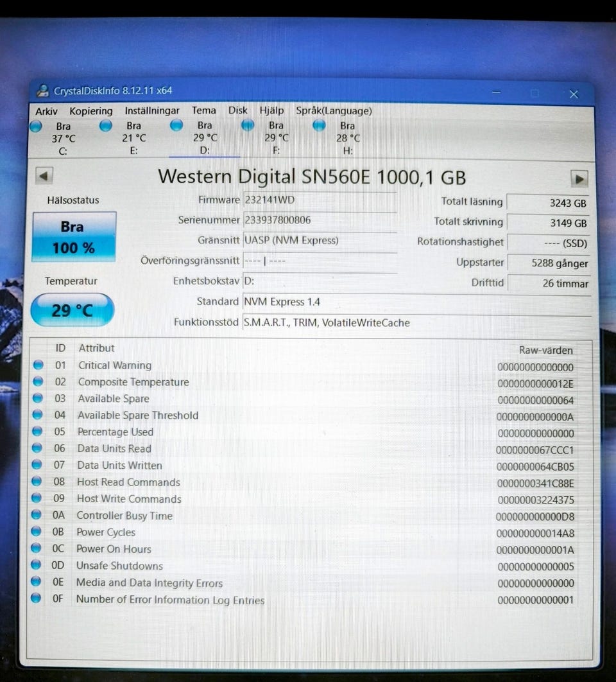Click the Enhetsbokstav field D:
Screen dimensions: 616x682
pos(320,281)
